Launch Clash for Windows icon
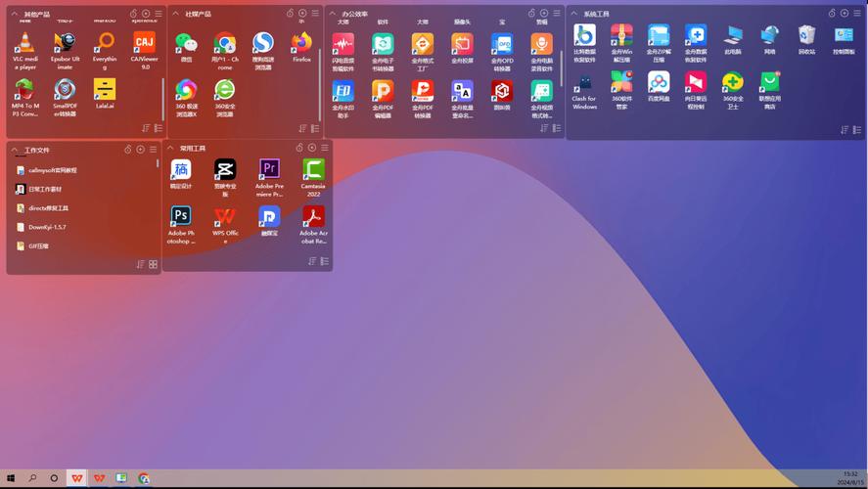The height and width of the screenshot is (489, 868). point(584,83)
